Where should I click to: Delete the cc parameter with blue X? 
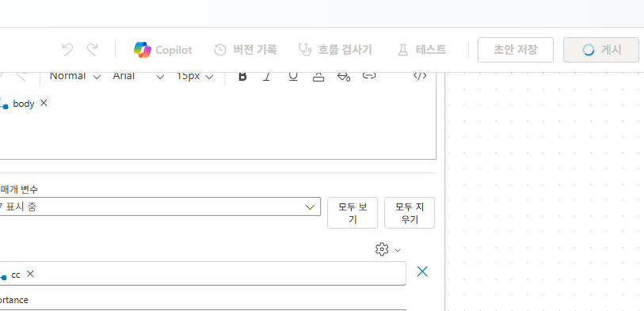pyautogui.click(x=422, y=271)
